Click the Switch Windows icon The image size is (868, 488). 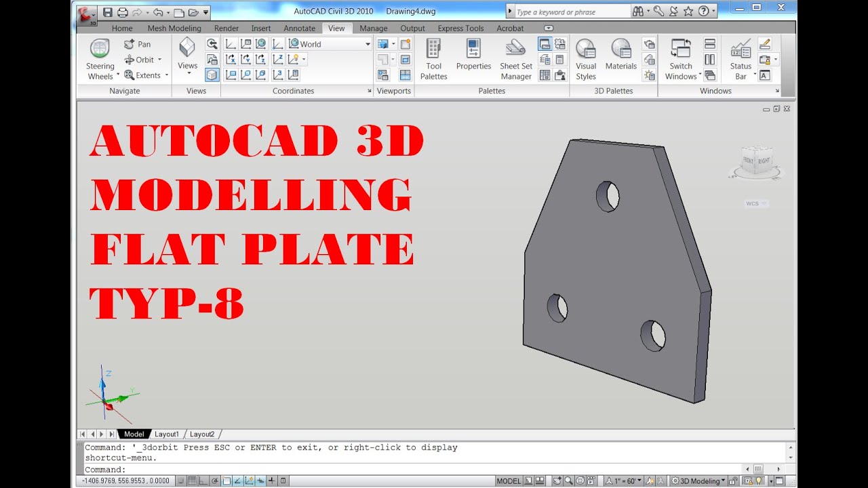[681, 49]
